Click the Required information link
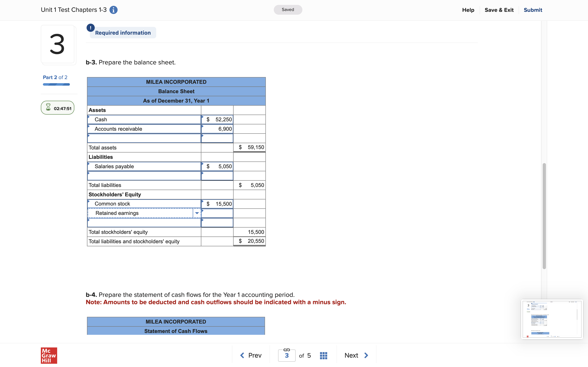 (122, 33)
